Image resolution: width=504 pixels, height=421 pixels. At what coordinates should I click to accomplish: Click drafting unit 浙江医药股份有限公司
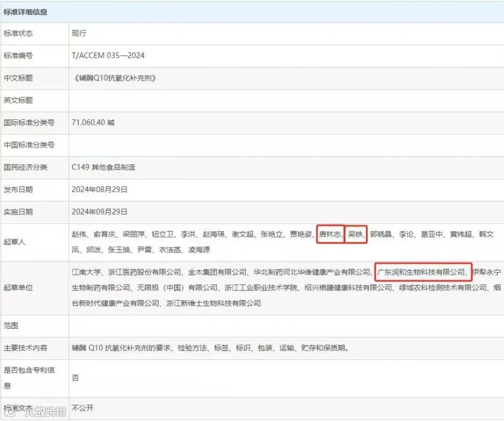(144, 272)
